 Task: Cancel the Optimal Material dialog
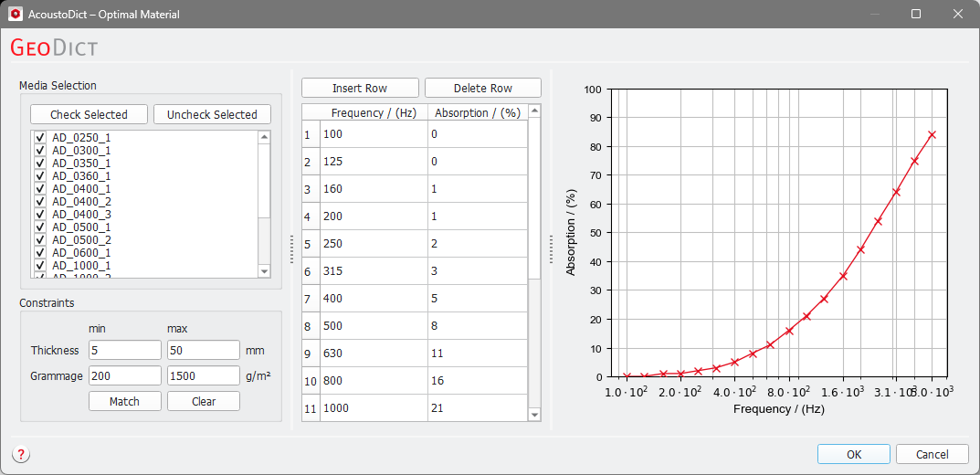point(932,454)
